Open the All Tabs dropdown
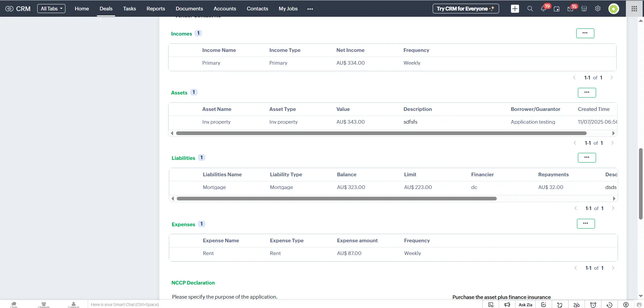 coord(51,8)
